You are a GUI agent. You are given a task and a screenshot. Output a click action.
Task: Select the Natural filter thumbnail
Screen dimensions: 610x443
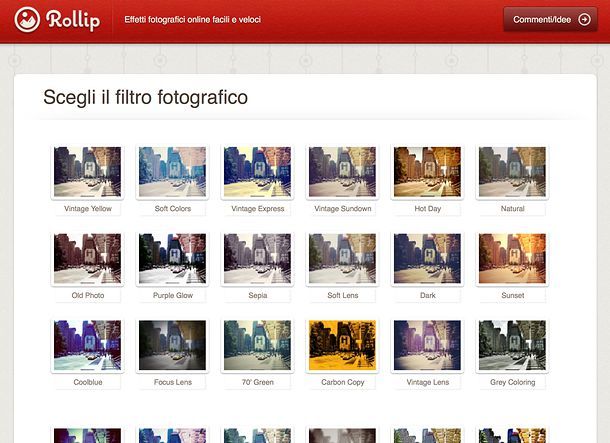point(512,172)
